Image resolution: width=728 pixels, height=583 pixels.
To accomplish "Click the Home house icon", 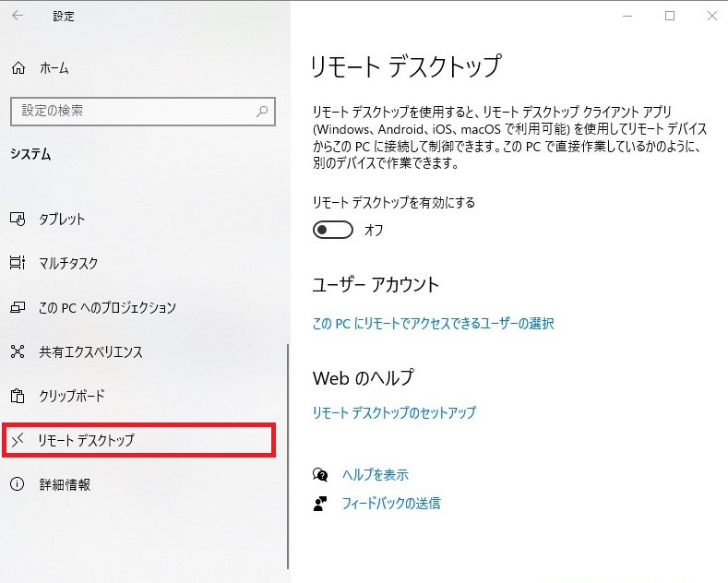I will [x=18, y=68].
